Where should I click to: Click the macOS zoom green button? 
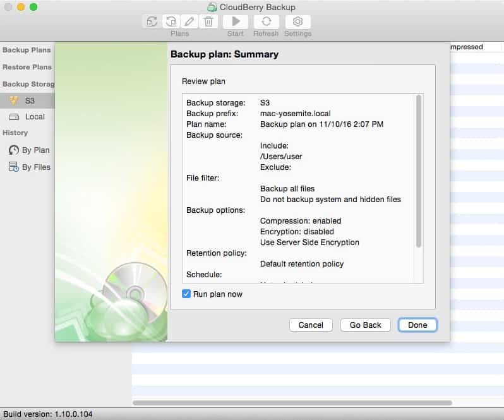pyautogui.click(x=33, y=7)
